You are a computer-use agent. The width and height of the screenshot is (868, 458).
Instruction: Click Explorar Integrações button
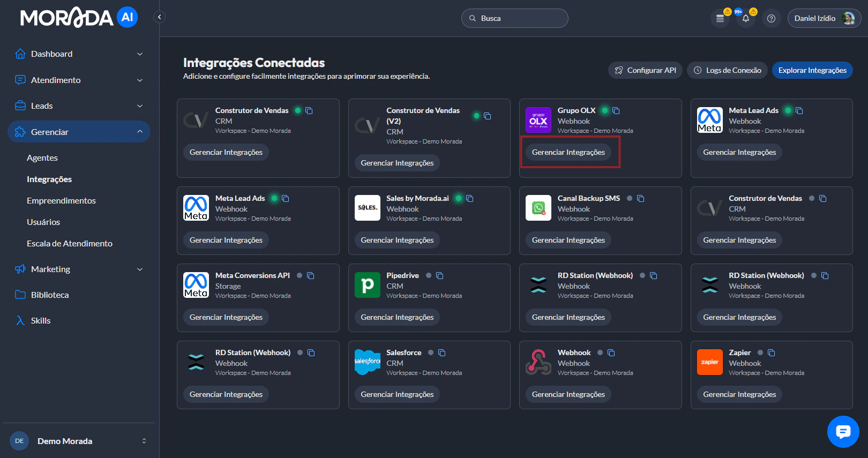coord(812,70)
